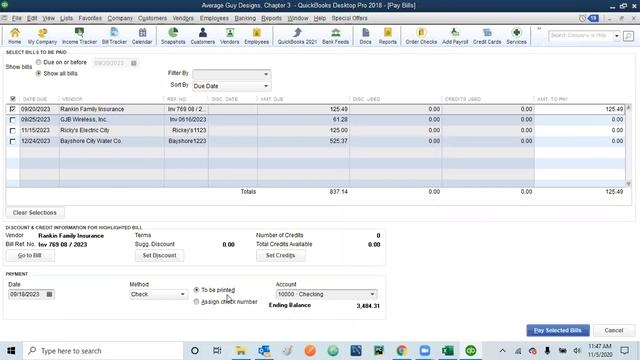Open Snapshots from the toolbar
640x360 pixels.
click(x=173, y=36)
